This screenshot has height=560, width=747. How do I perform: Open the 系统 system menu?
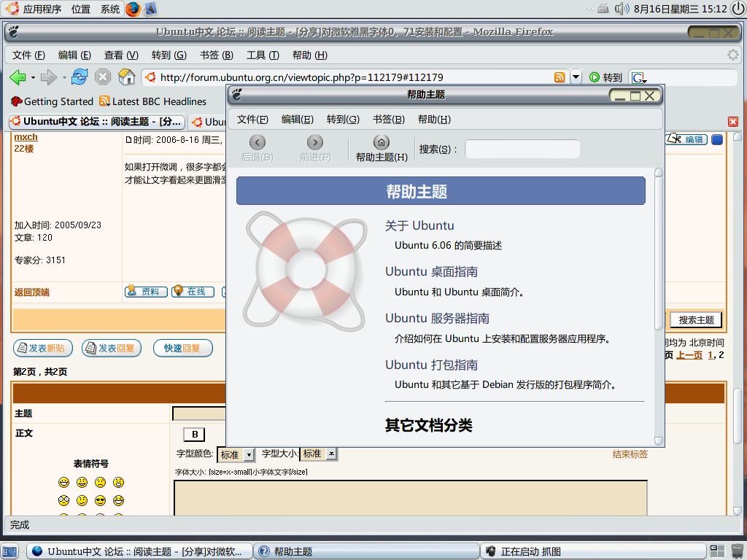pyautogui.click(x=110, y=9)
